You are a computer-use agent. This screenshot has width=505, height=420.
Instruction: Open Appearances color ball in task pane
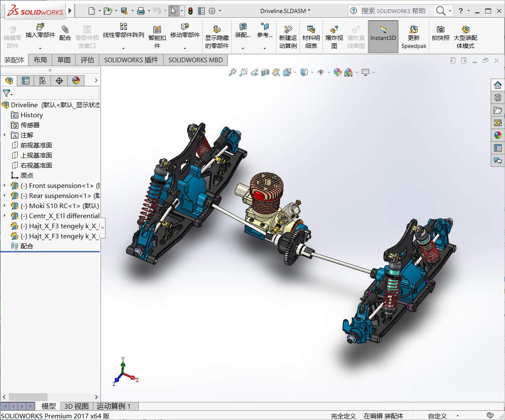[498, 135]
